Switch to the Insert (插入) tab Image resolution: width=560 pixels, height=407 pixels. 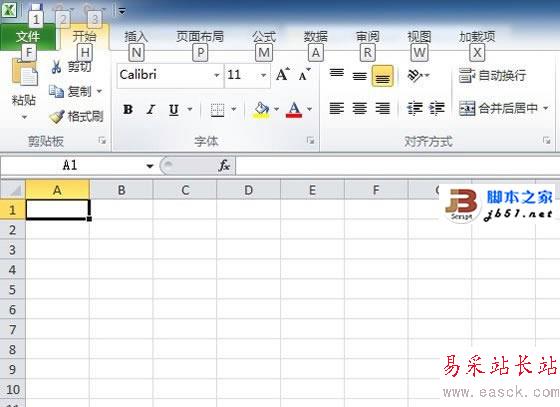pyautogui.click(x=136, y=36)
